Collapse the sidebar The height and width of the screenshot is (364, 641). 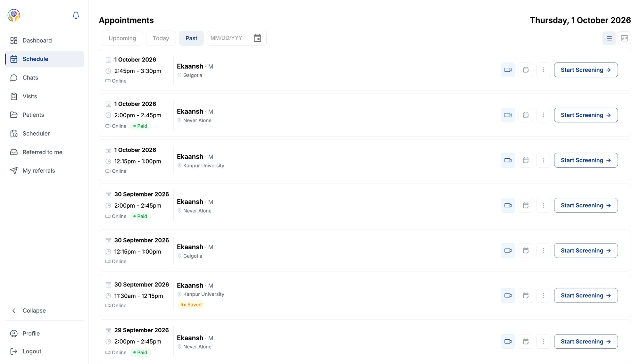pyautogui.click(x=44, y=310)
